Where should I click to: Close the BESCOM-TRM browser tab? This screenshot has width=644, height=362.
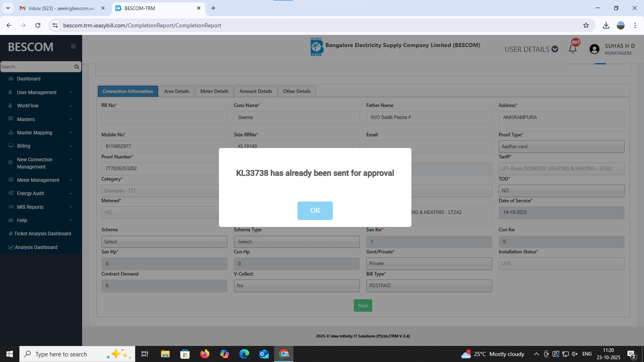tap(199, 8)
